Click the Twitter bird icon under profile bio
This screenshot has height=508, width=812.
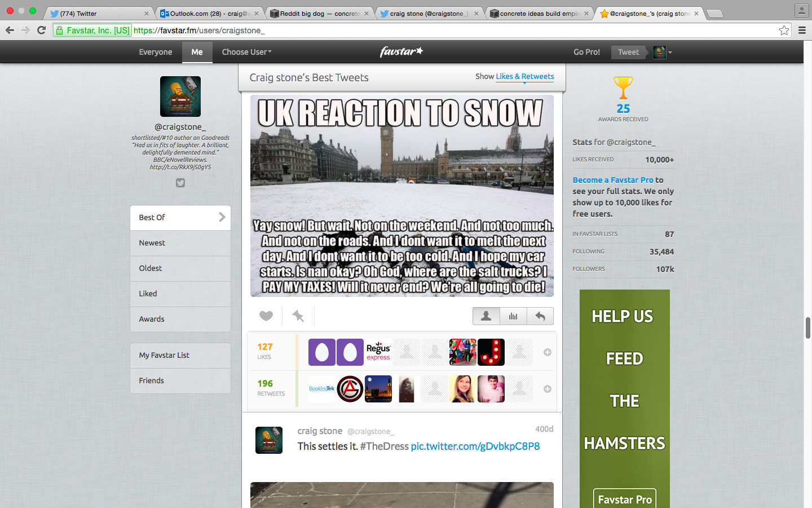pos(180,183)
